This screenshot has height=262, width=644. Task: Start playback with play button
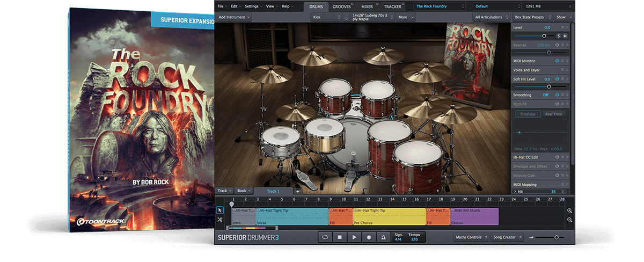pos(354,237)
